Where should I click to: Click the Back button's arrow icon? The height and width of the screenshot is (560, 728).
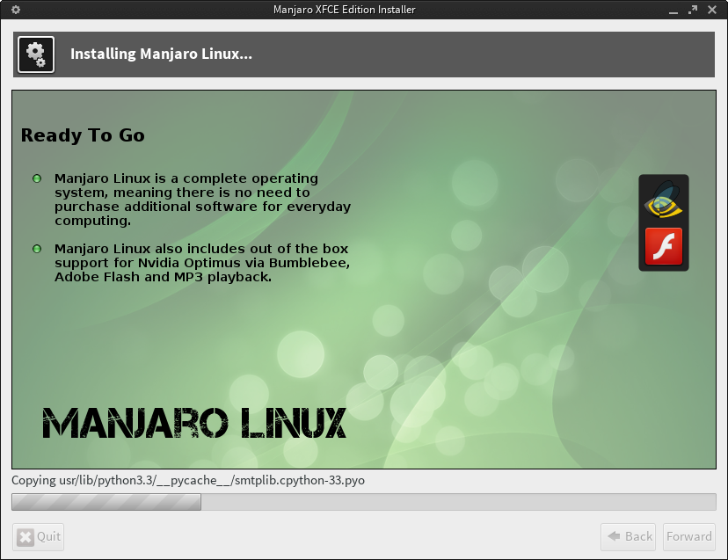(614, 536)
